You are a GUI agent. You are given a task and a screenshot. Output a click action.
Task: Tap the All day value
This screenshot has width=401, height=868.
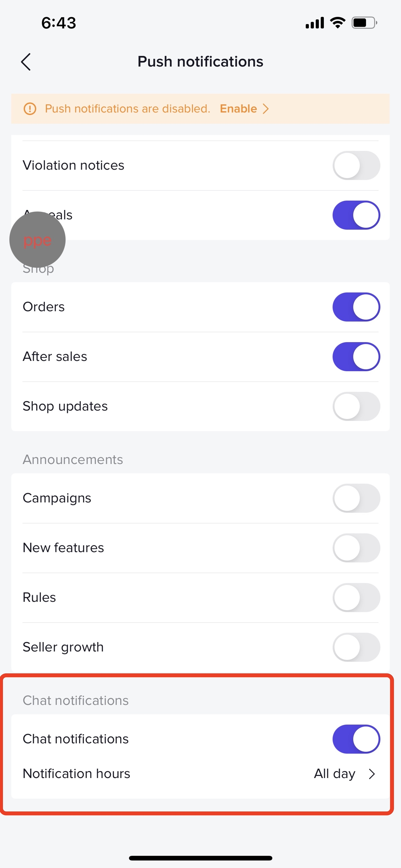point(334,774)
